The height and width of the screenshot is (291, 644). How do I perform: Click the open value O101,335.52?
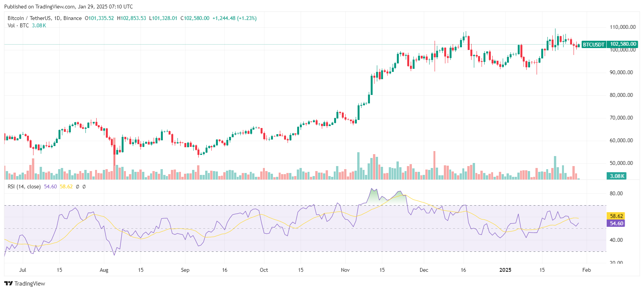point(99,18)
